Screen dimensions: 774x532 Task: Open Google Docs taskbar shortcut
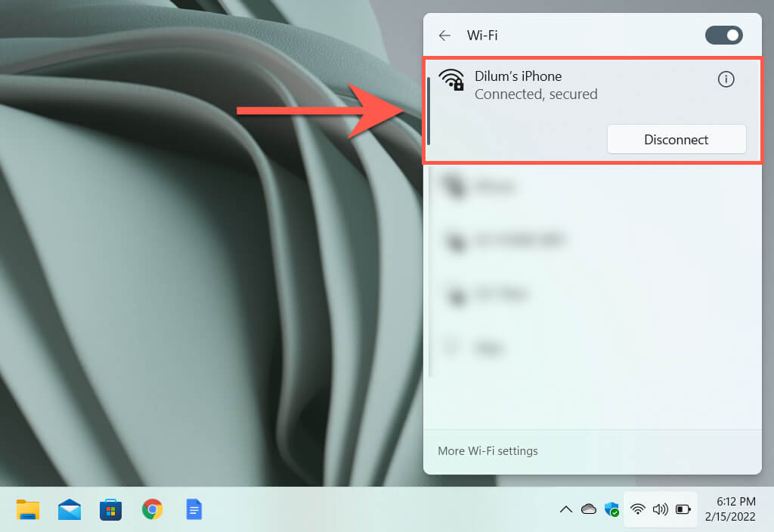click(x=194, y=509)
